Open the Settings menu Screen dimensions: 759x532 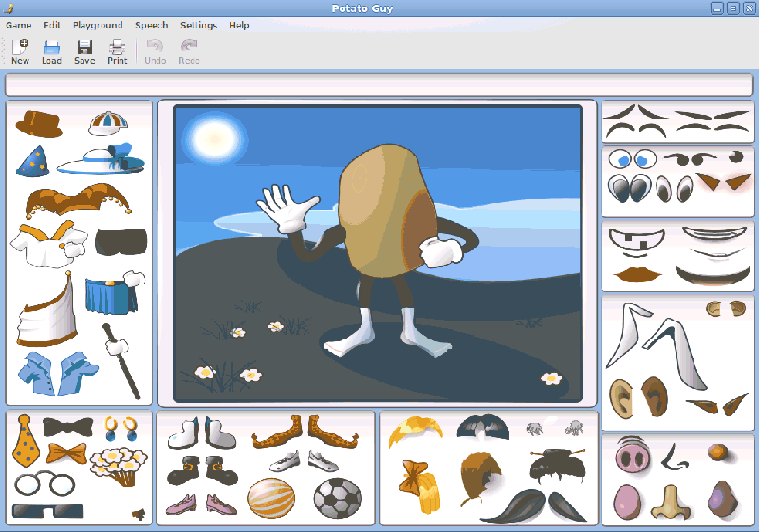click(198, 25)
